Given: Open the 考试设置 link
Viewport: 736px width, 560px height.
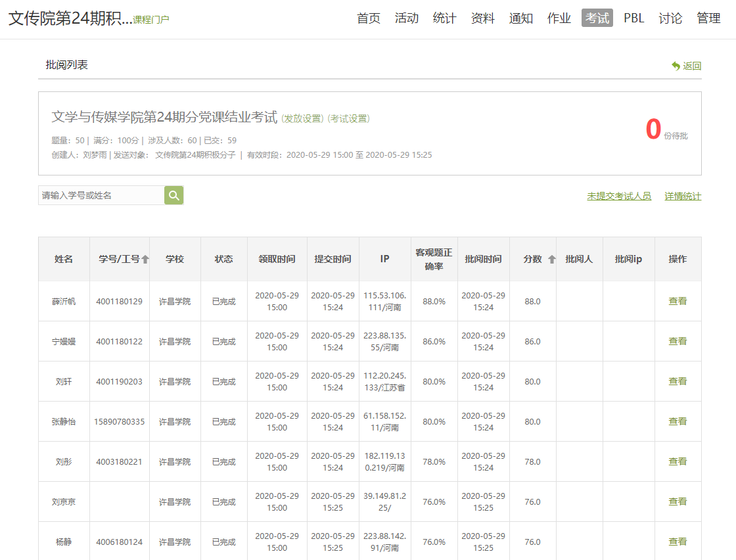Looking at the screenshot, I should (349, 119).
